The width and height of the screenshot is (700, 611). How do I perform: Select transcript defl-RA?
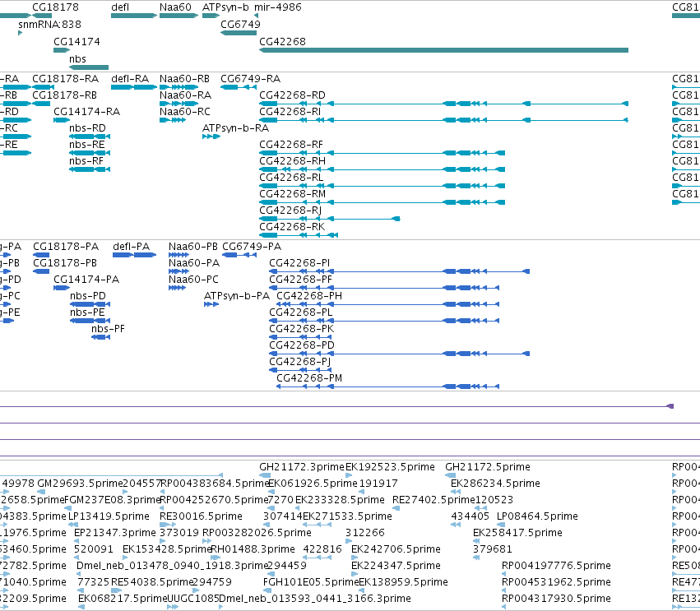coord(134,87)
